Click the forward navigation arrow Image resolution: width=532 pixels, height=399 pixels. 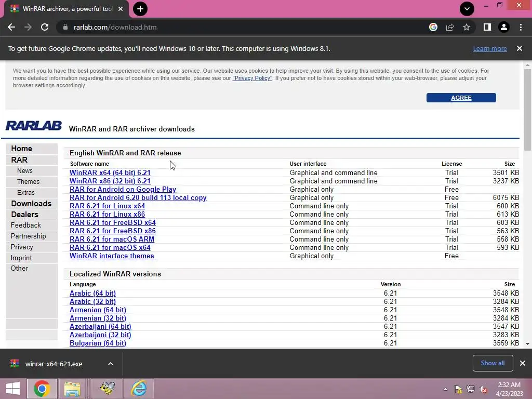click(x=28, y=27)
